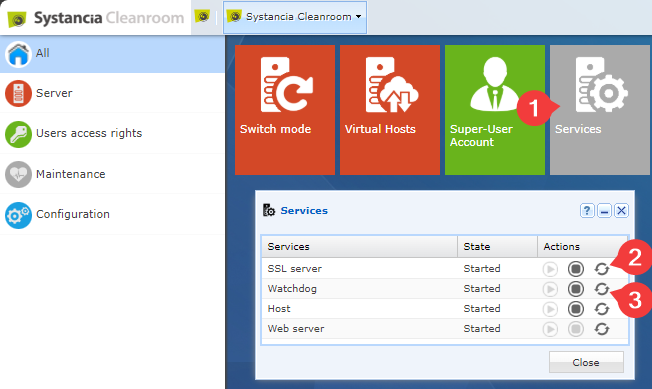652x389 pixels.
Task: Stop the Watchdog service
Action: click(576, 289)
